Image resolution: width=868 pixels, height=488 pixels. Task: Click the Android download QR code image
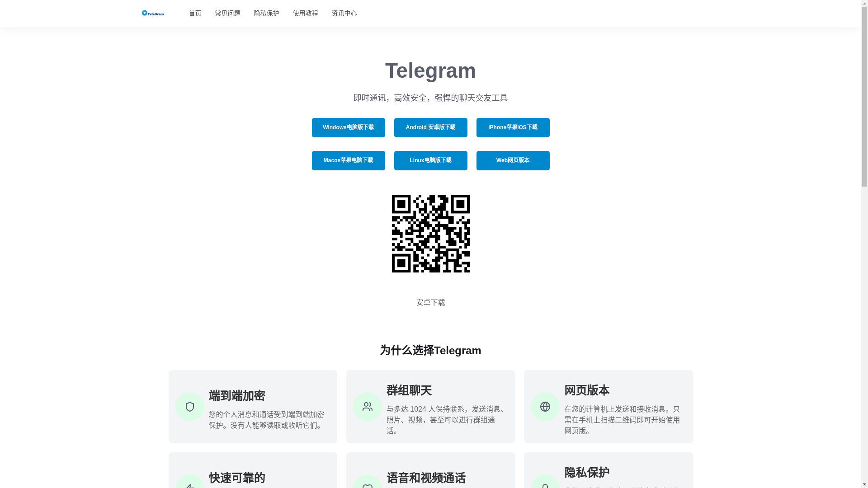pyautogui.click(x=430, y=234)
